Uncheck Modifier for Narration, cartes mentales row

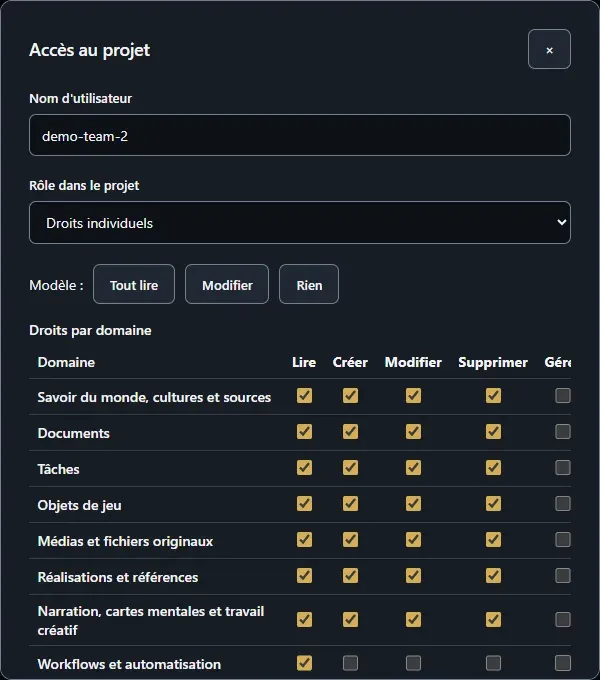pyautogui.click(x=413, y=619)
